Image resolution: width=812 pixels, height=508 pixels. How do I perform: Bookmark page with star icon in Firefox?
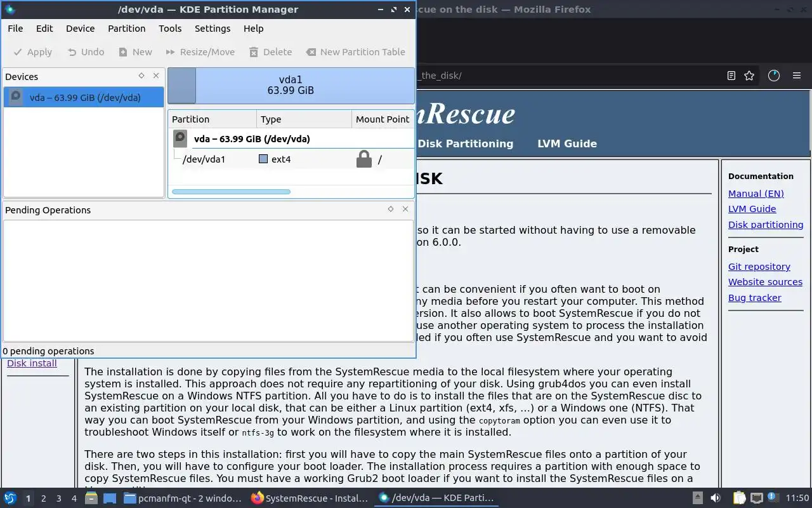tap(749, 76)
